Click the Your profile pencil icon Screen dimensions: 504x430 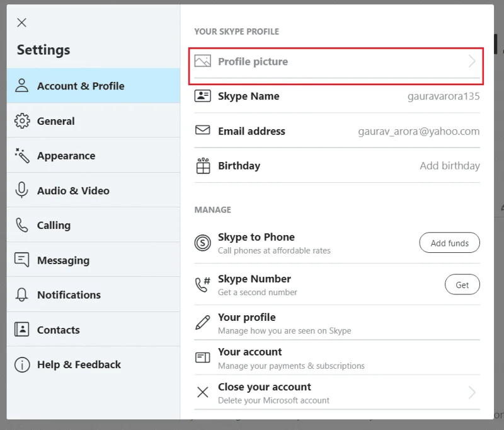click(203, 323)
